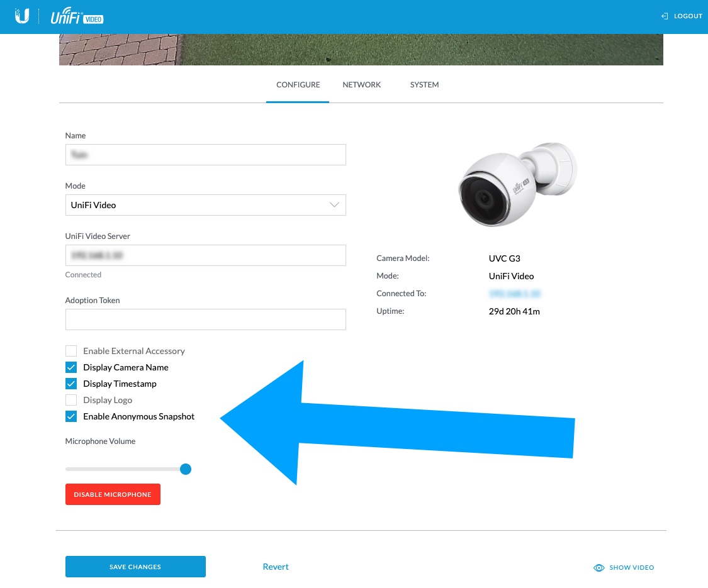The image size is (708, 588).
Task: Click the UniFi Video Server field
Action: pos(205,255)
